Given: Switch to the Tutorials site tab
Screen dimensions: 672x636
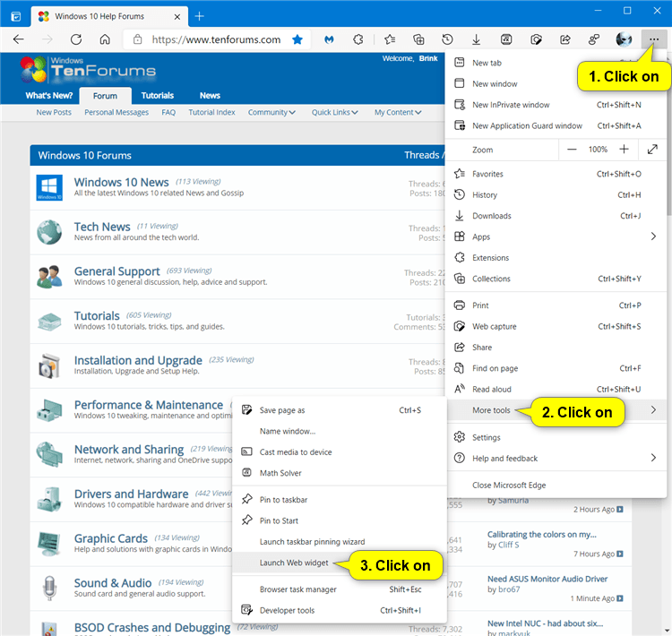Looking at the screenshot, I should click(x=158, y=96).
